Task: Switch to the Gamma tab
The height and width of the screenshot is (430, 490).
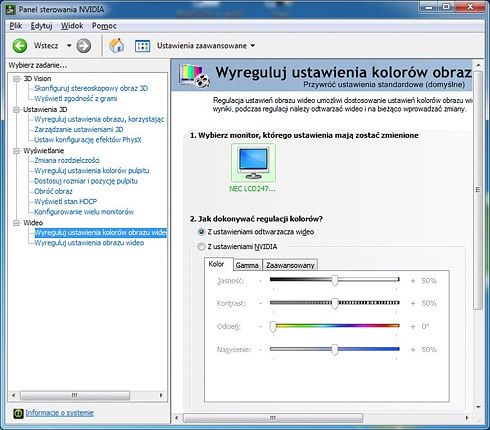Action: (x=247, y=265)
